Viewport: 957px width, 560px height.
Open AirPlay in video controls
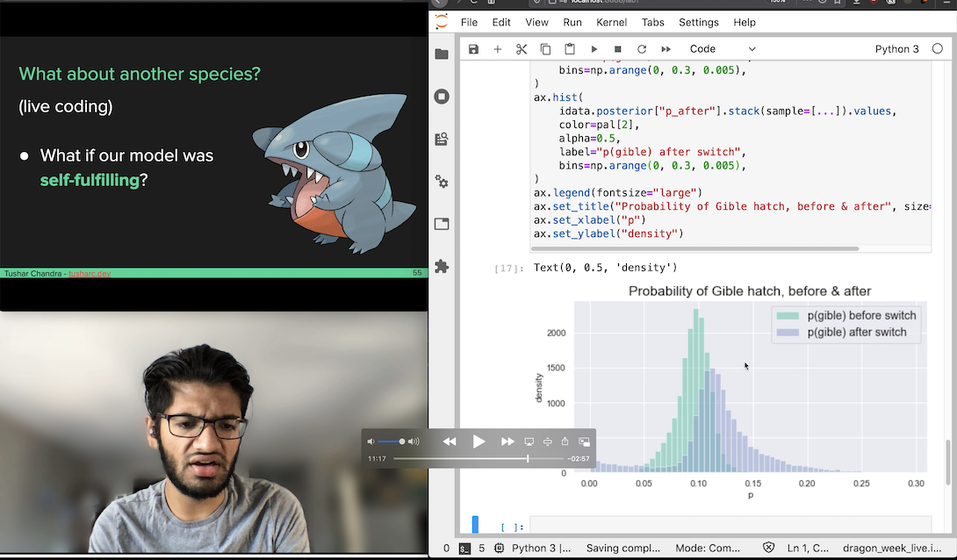(529, 441)
